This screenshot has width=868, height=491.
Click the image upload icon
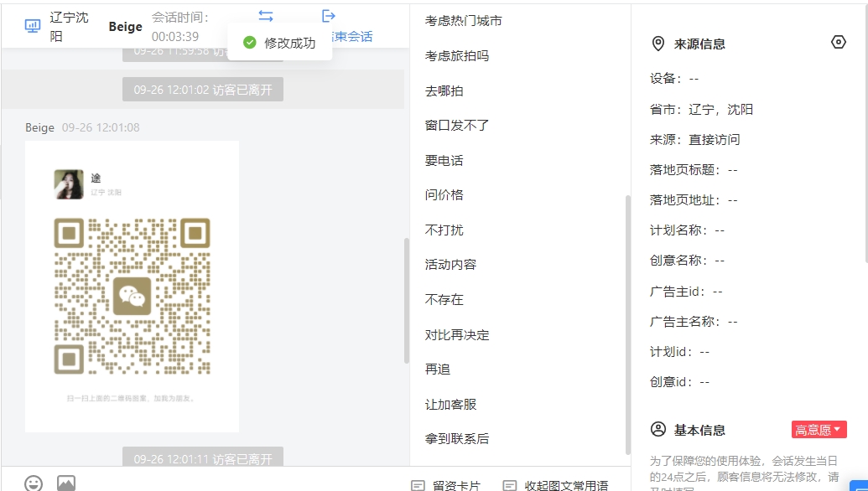click(66, 483)
